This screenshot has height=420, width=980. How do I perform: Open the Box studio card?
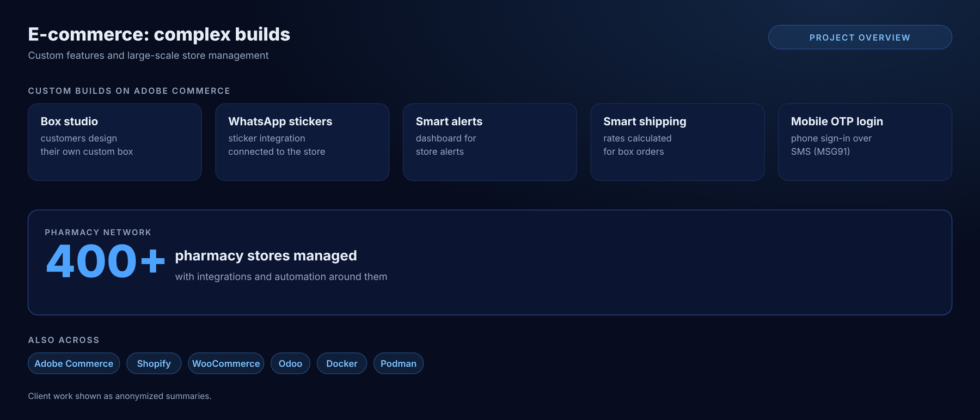click(115, 142)
